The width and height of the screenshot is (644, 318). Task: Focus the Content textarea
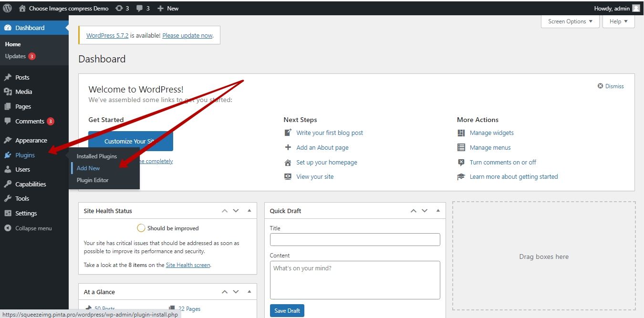355,280
